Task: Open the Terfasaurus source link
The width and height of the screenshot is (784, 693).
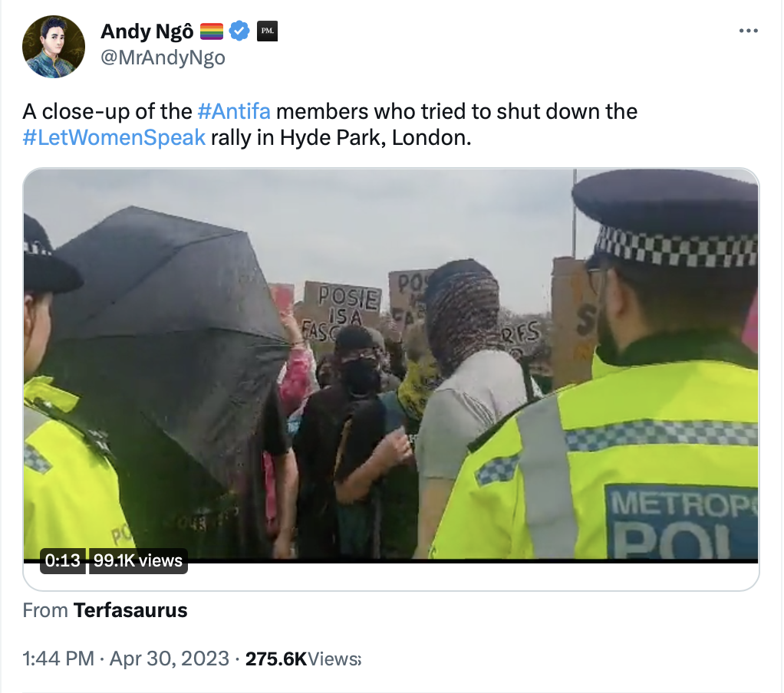Action: (130, 610)
